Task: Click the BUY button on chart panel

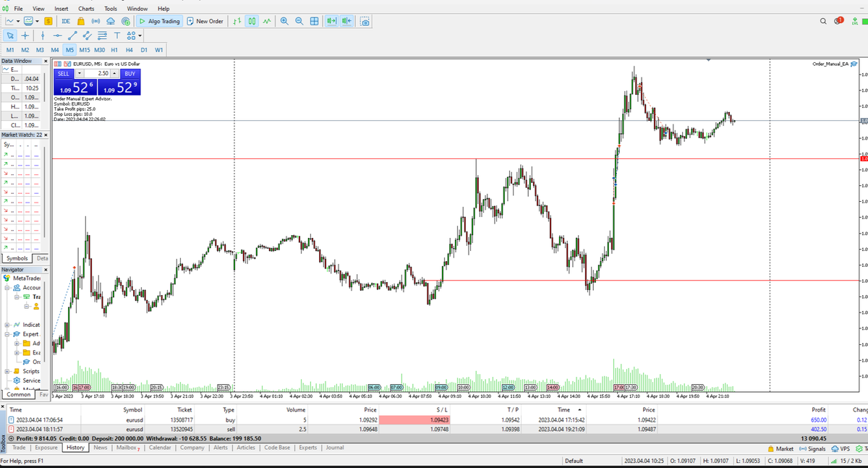Action: click(129, 73)
